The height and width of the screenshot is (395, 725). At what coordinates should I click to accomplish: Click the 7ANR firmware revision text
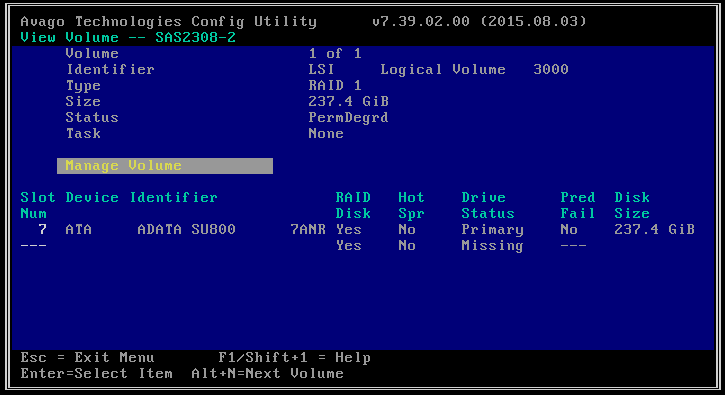tap(308, 229)
